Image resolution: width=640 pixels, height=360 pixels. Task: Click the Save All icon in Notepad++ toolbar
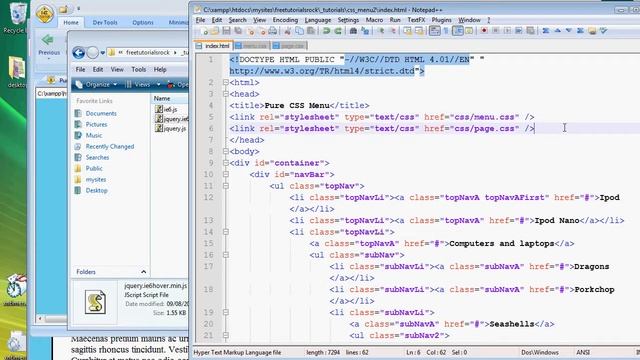click(238, 31)
